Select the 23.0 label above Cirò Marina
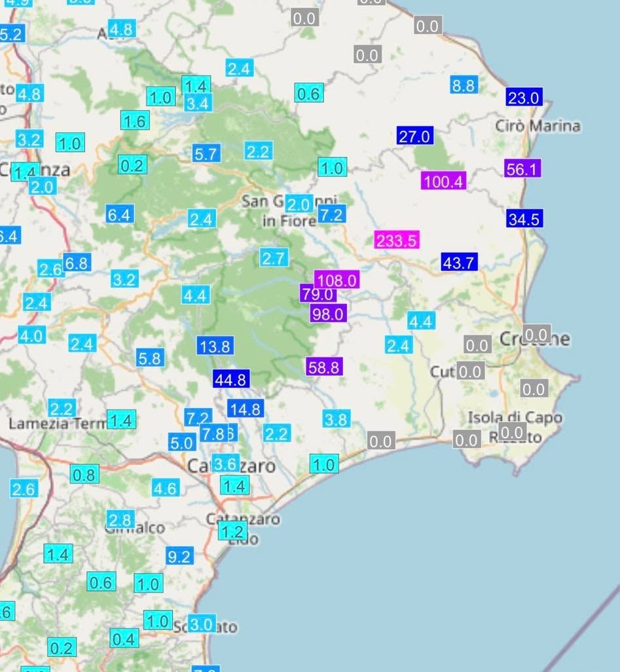Screen dimensions: 620x672 pyautogui.click(x=524, y=98)
